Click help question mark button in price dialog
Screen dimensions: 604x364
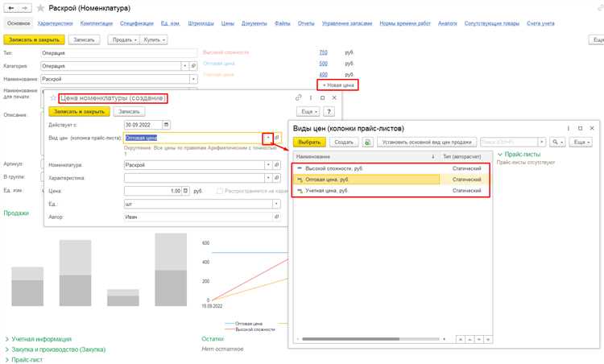pyautogui.click(x=327, y=112)
